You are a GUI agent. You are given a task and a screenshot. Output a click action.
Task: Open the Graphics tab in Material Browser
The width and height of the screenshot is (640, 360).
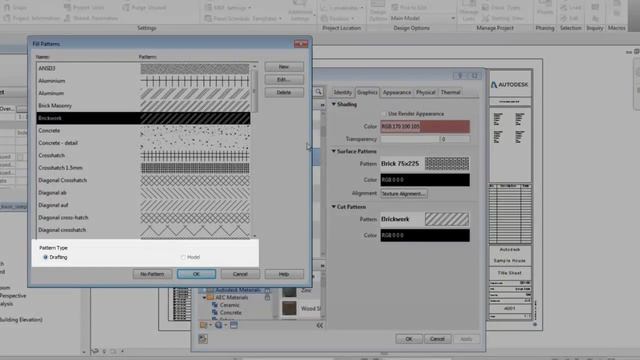point(367,92)
